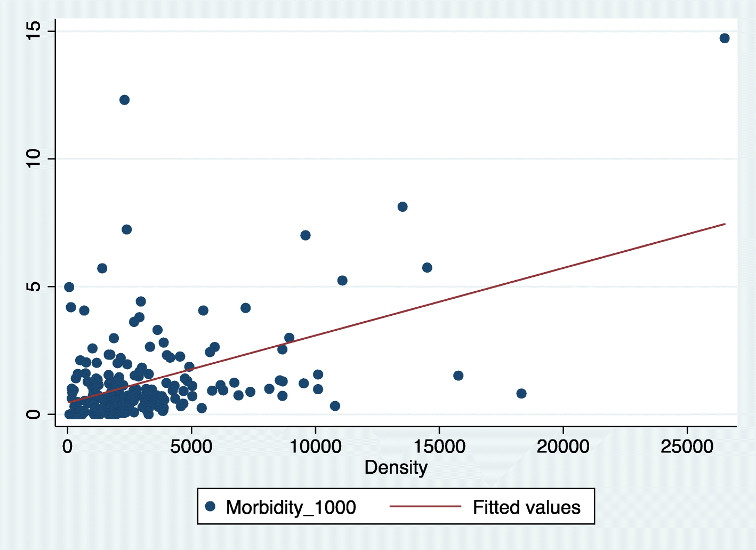The width and height of the screenshot is (756, 550).
Task: Click the y-axis tick label 10
Action: (x=33, y=158)
